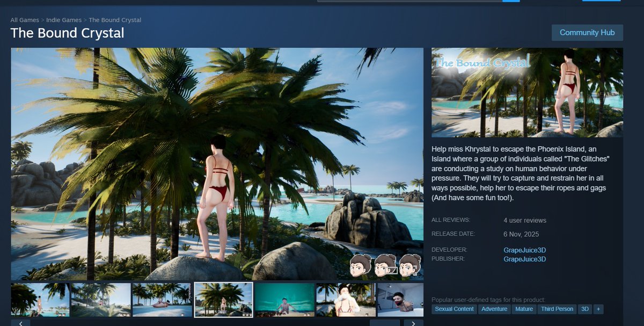Click the game header capsule image
Screen dimensions: 644x326
(527, 92)
